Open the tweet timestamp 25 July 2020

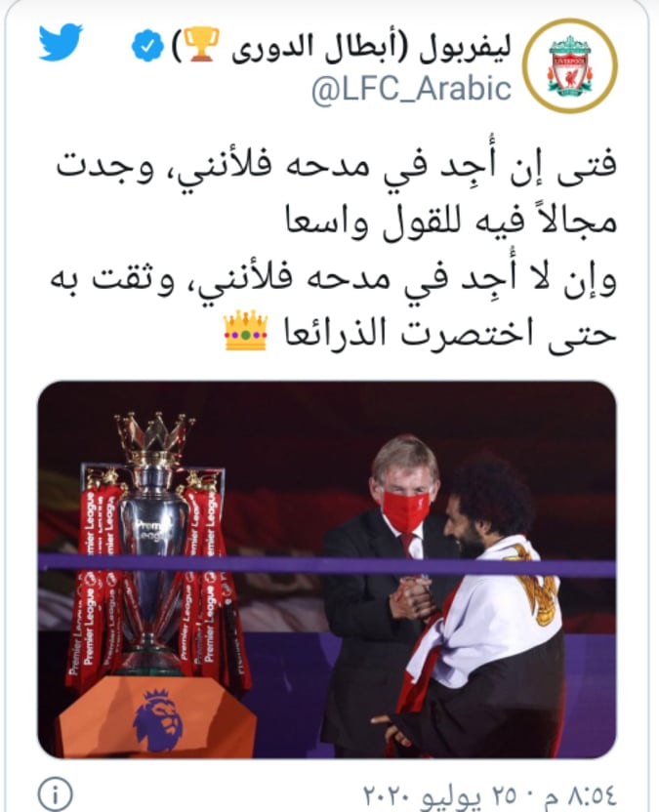pyautogui.click(x=490, y=796)
